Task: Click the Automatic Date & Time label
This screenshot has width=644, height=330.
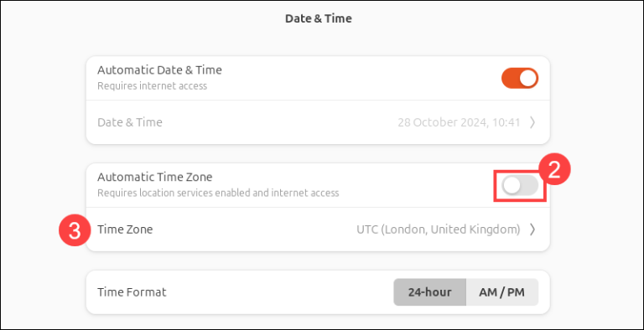Action: pos(159,70)
